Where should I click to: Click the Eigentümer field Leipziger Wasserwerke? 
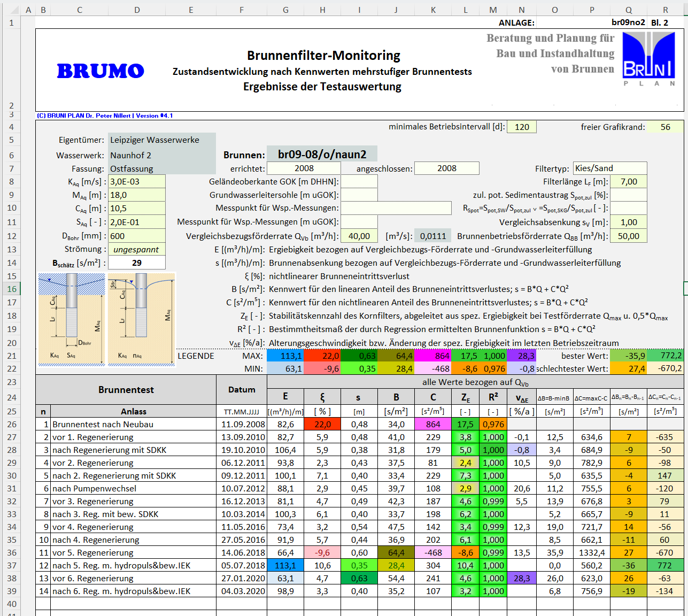(162, 140)
